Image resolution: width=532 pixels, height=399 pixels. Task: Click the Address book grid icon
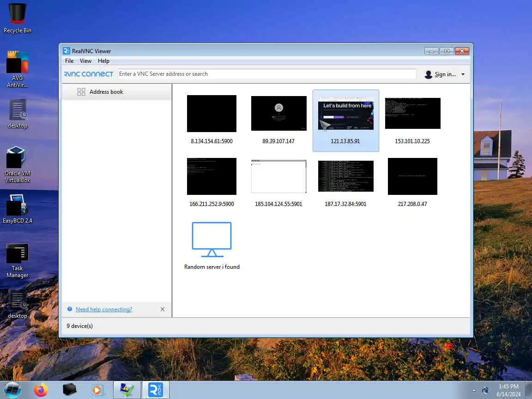pos(81,92)
